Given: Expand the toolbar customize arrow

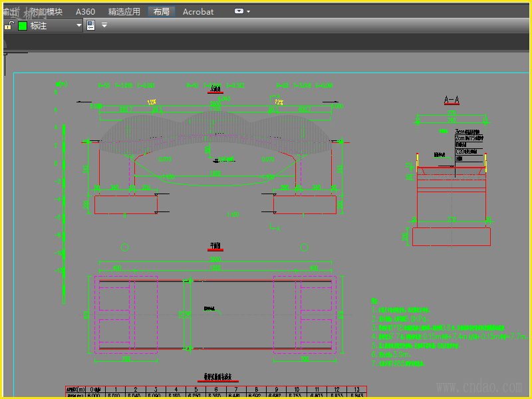Looking at the screenshot, I should (x=104, y=25).
